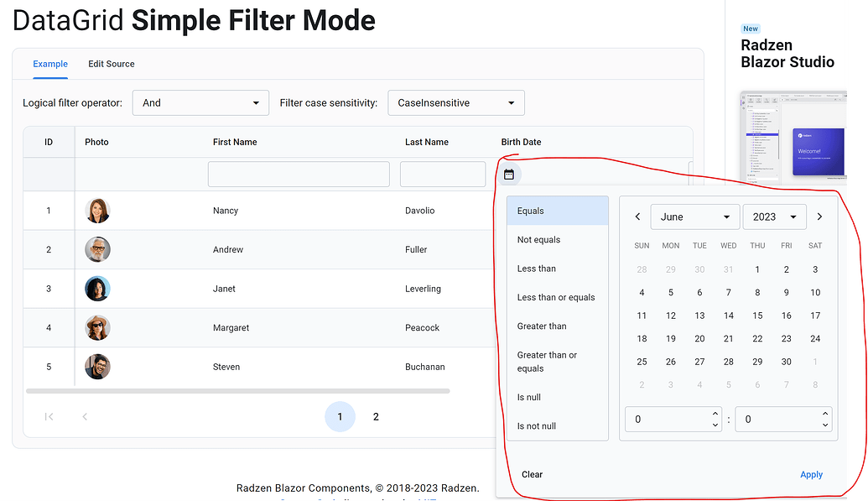
Task: Click the Leverling last name cell
Action: coord(423,289)
